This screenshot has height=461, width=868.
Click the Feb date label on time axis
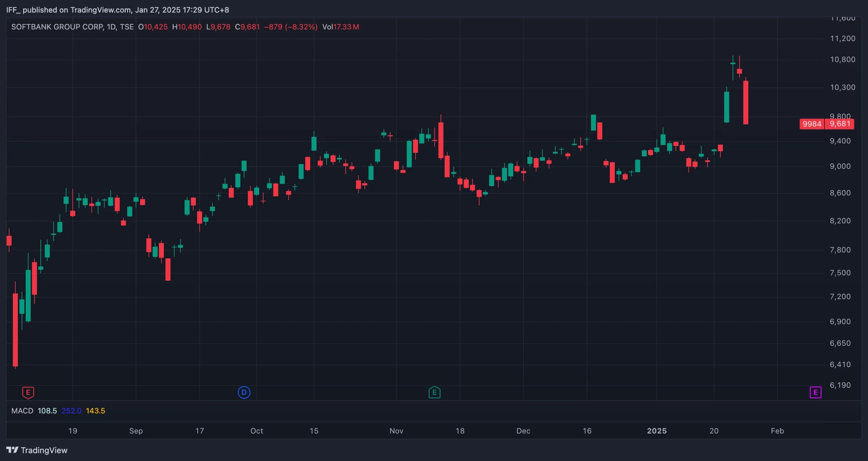pyautogui.click(x=777, y=431)
